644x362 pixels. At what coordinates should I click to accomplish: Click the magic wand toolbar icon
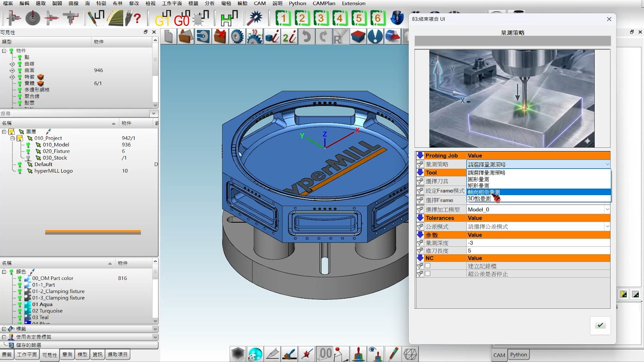coord(255,18)
